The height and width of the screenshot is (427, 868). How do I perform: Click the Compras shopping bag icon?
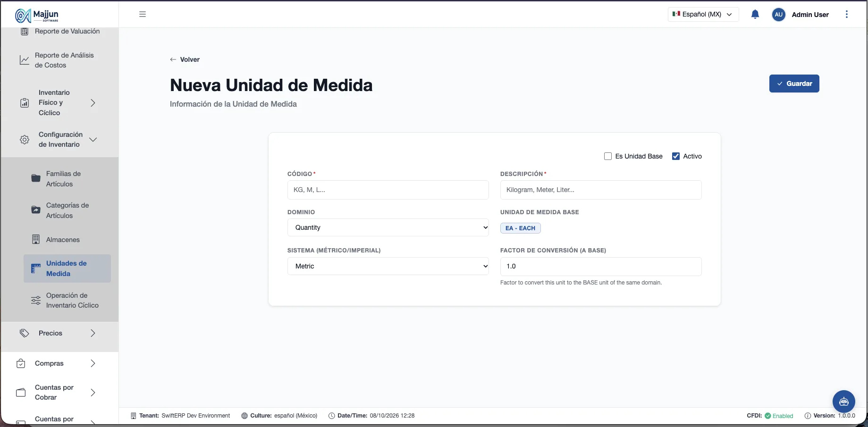pyautogui.click(x=21, y=363)
